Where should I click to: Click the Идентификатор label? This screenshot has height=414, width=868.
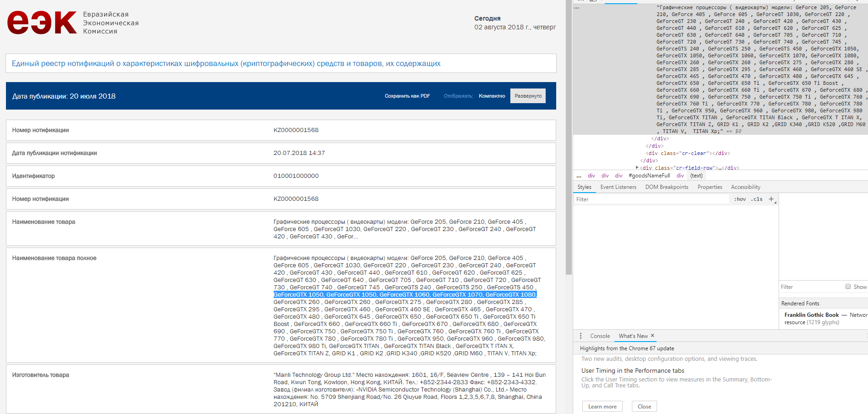click(33, 176)
